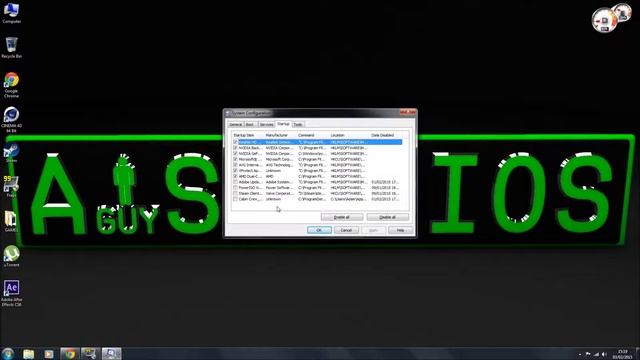Screen dimensions: 640x360
Task: Select the Steam desktop shortcut
Action: [x=11, y=153]
